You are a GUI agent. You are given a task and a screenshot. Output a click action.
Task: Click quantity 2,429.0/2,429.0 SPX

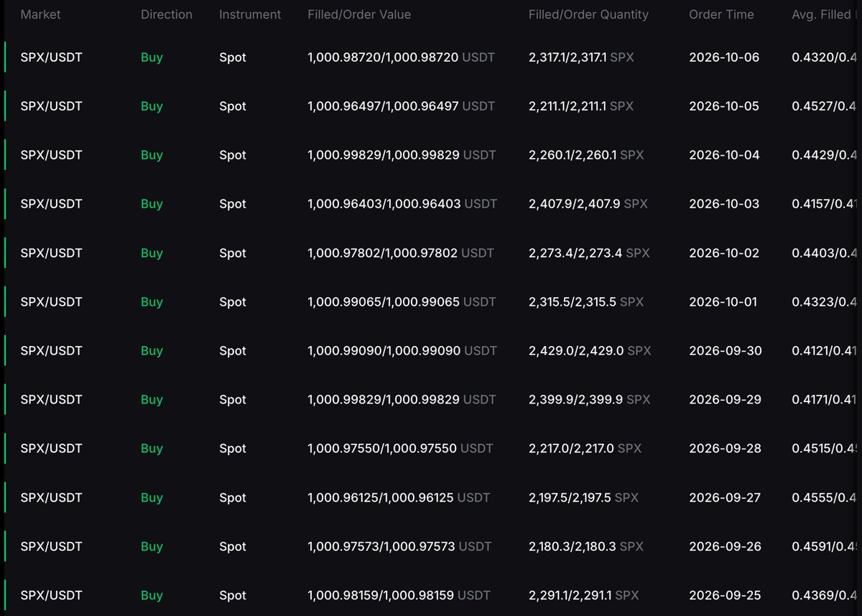pyautogui.click(x=590, y=350)
